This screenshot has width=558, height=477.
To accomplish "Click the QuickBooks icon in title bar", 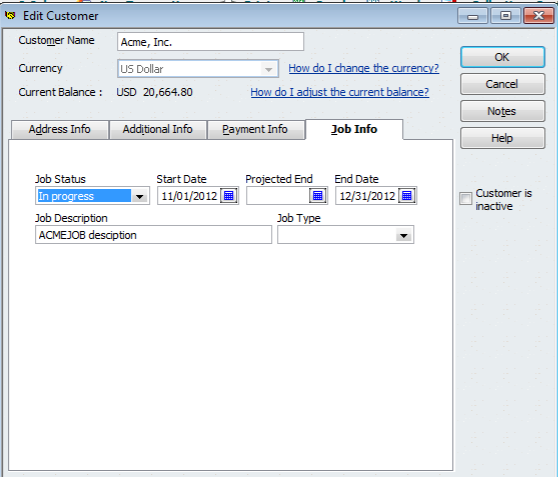I will 10,16.
